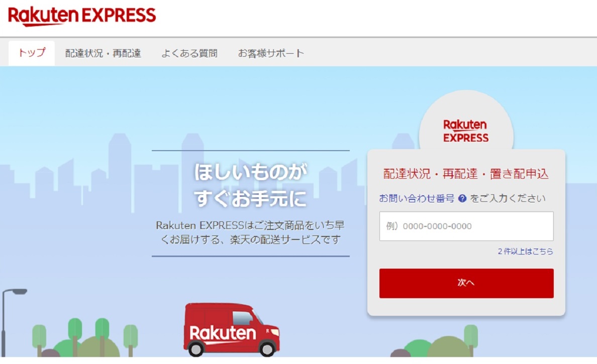Select the トップ tab
The width and height of the screenshot is (597, 364).
tap(32, 53)
